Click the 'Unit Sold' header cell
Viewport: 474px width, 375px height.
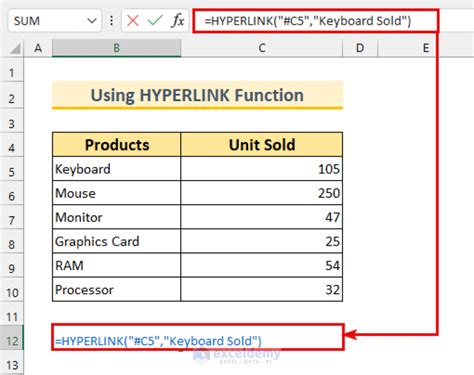(x=262, y=145)
